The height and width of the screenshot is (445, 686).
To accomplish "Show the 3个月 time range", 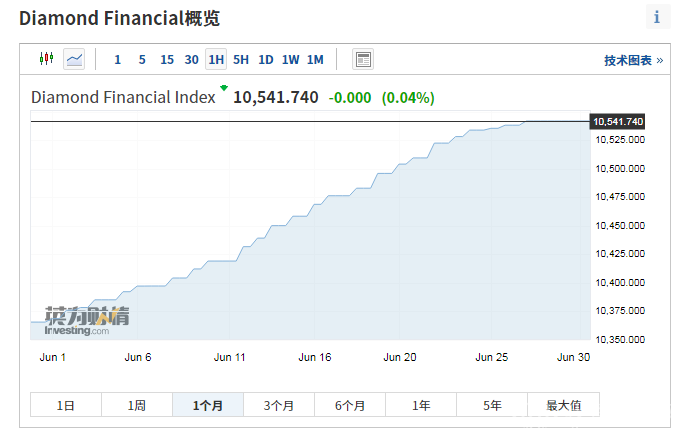I will click(279, 405).
